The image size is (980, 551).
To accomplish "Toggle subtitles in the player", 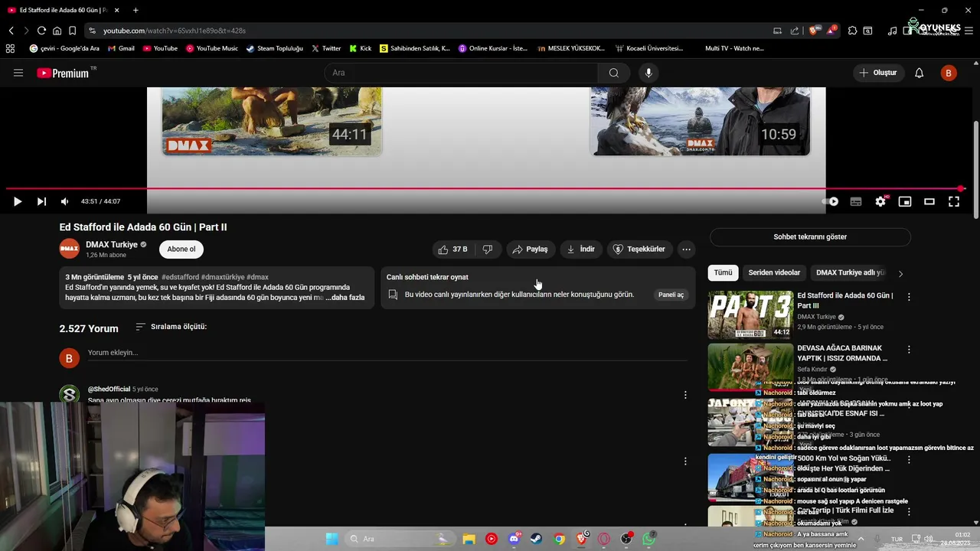I will [x=856, y=201].
